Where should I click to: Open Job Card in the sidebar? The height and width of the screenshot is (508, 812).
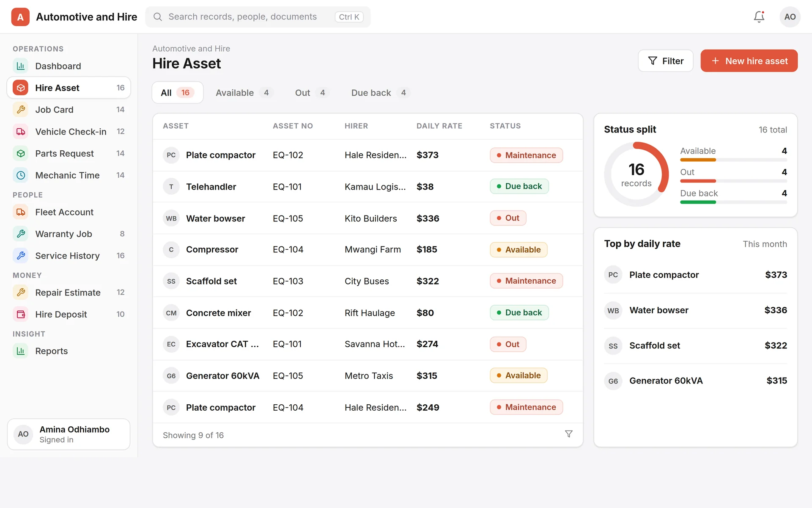click(x=69, y=110)
